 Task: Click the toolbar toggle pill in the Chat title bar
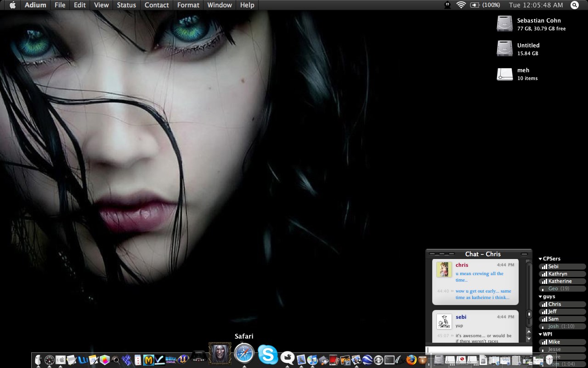tap(524, 254)
